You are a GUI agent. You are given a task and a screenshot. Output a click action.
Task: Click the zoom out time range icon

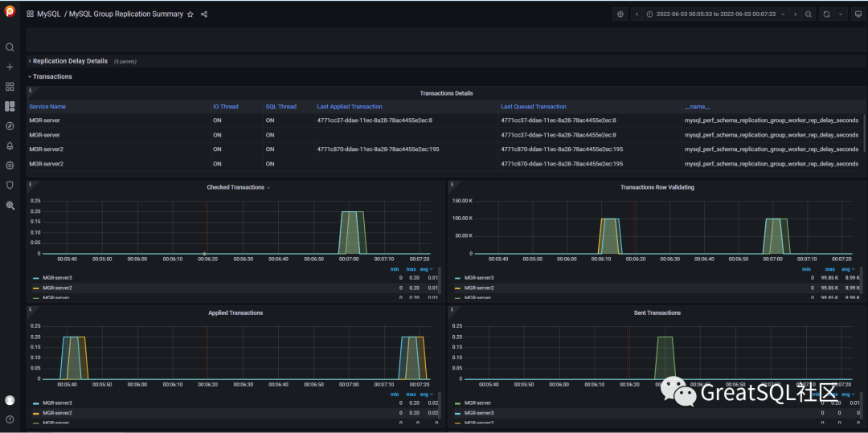coord(808,14)
